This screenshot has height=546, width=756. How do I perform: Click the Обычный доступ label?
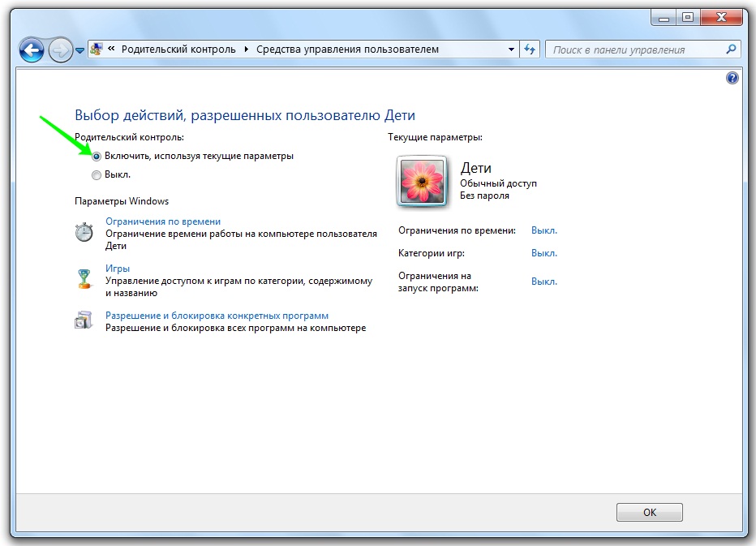coord(498,183)
